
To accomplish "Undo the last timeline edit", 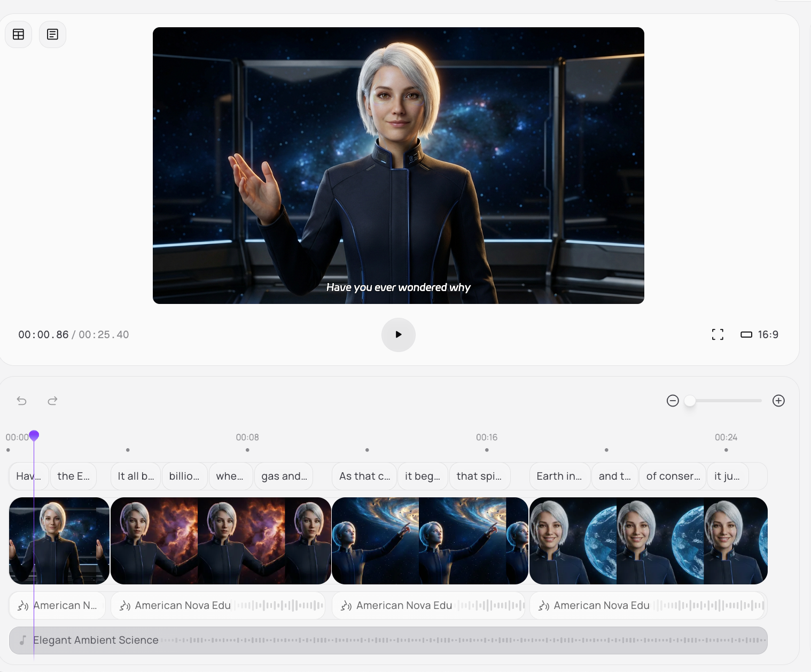I will click(22, 401).
